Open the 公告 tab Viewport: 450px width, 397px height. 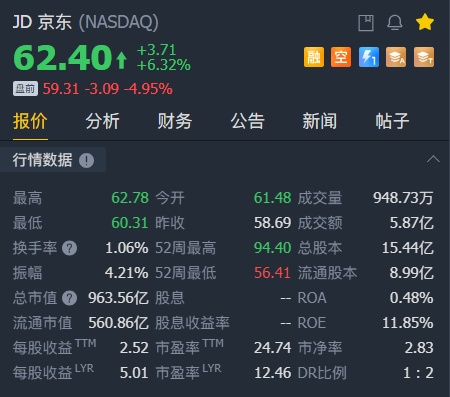tap(247, 121)
